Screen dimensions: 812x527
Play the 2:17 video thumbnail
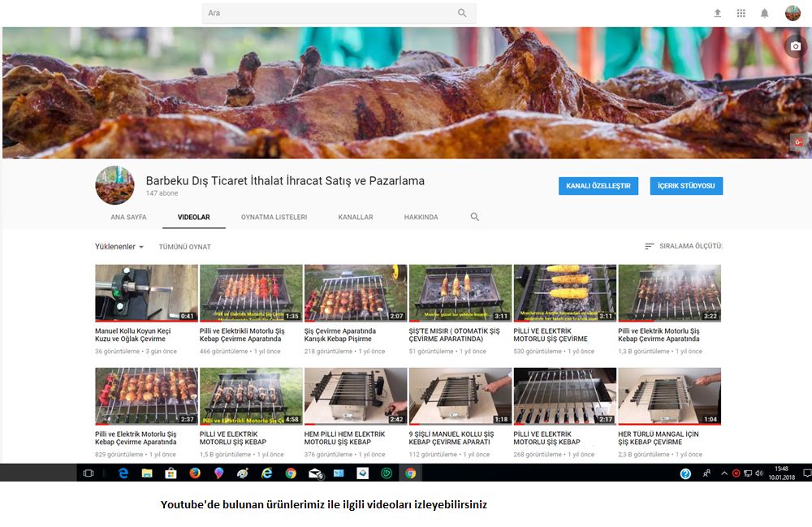(565, 396)
